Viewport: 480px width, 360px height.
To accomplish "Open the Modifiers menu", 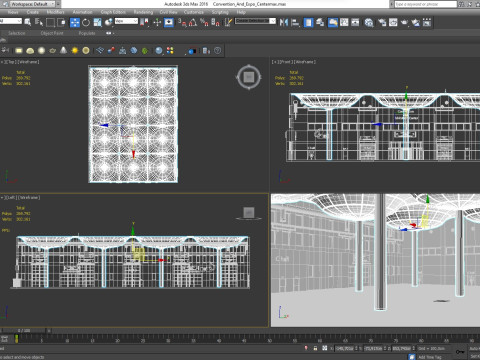I will pyautogui.click(x=55, y=12).
